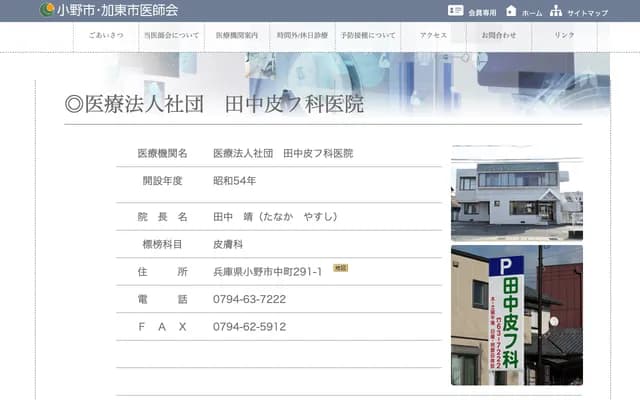Open the 予防接種について page
640x400 pixels.
point(367,35)
